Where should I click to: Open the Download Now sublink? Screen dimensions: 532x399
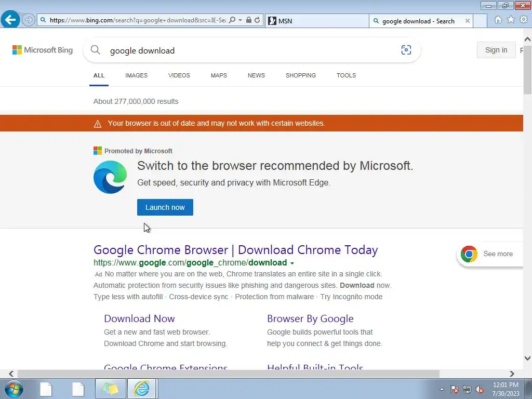coord(139,318)
